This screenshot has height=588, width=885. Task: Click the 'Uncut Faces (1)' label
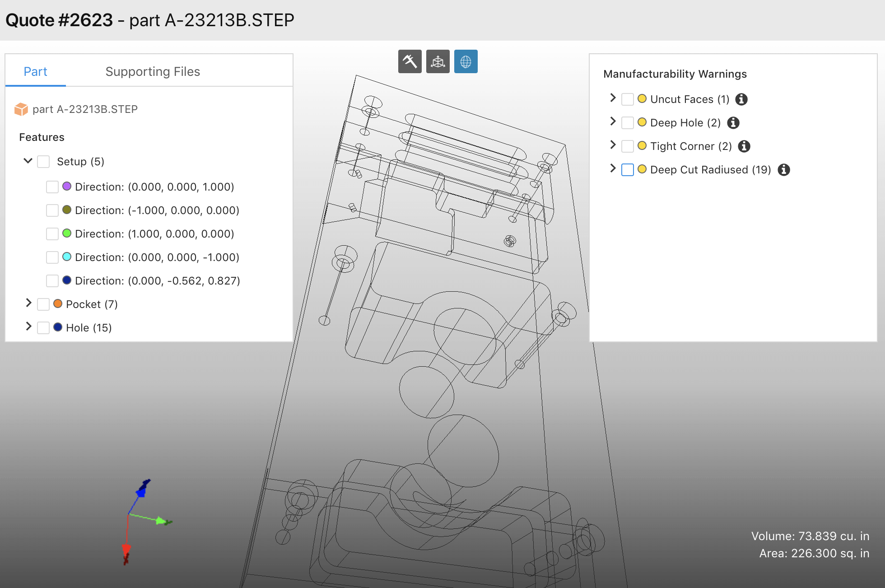(x=690, y=99)
